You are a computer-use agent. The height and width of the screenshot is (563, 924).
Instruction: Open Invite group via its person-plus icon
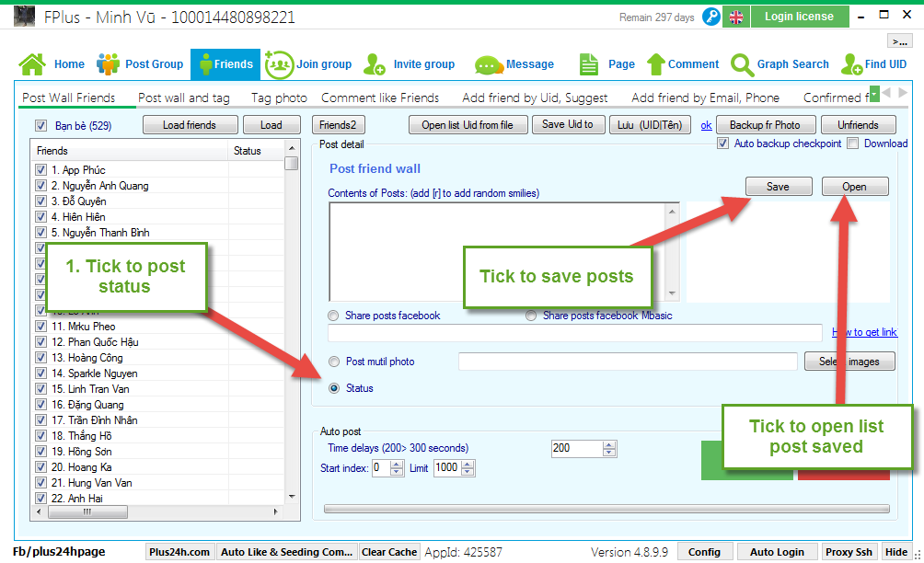pos(374,64)
